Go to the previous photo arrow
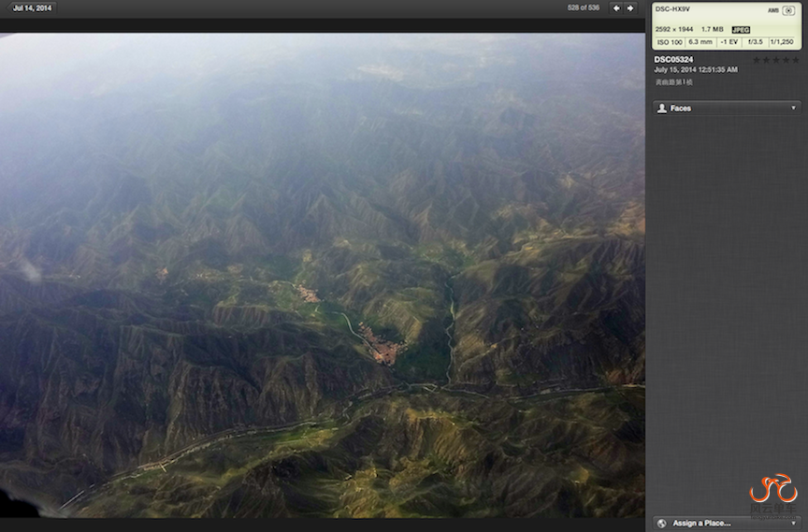The height and width of the screenshot is (532, 808). click(x=615, y=7)
